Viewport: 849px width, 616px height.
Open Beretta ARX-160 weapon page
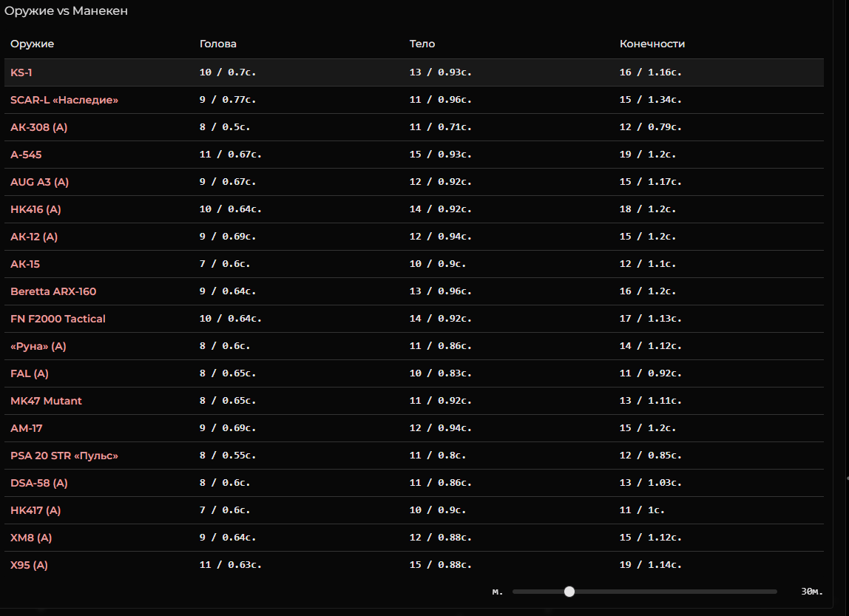coord(53,291)
